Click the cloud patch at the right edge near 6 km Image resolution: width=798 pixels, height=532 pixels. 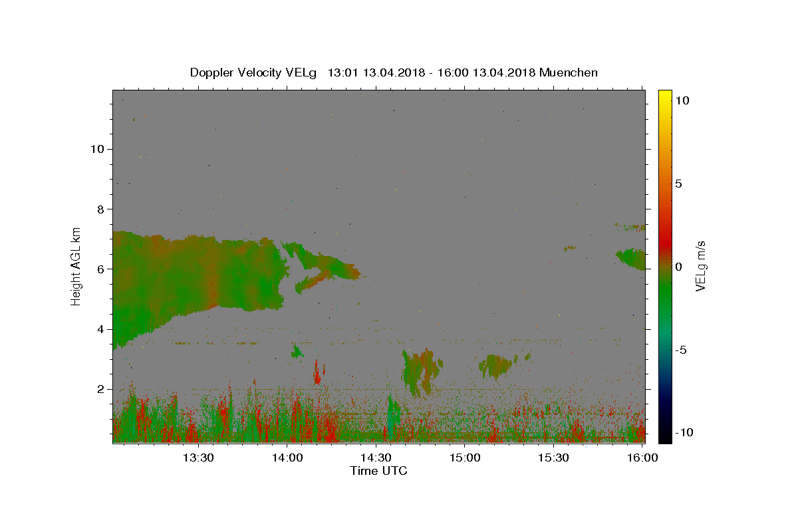[631, 258]
